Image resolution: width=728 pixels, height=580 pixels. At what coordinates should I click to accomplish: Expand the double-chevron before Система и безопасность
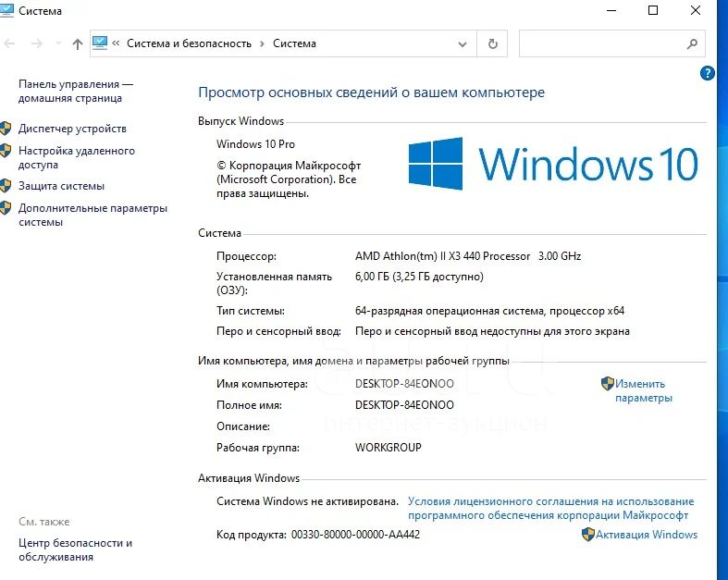tap(116, 43)
